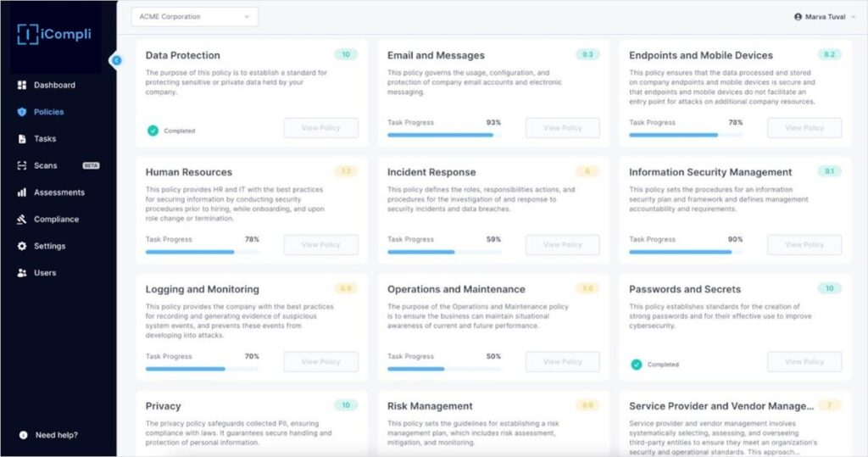Click the Assessments bar chart icon
The height and width of the screenshot is (457, 868).
[x=22, y=192]
